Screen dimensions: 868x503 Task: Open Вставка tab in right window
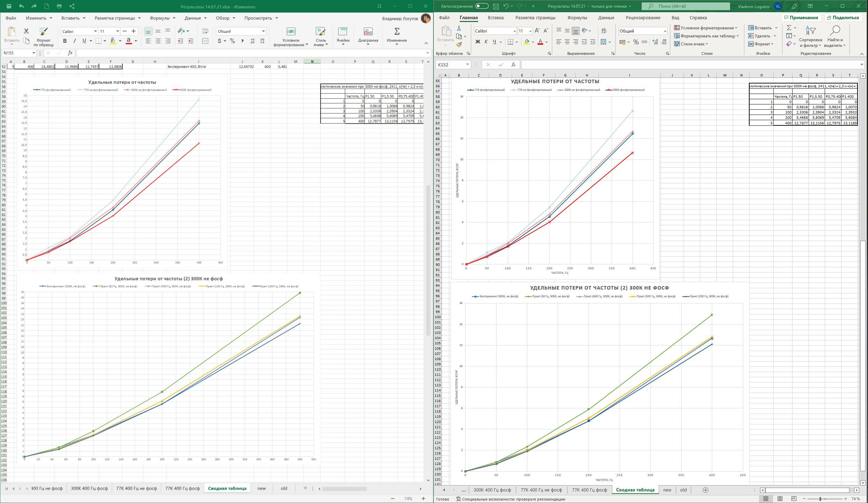[495, 17]
